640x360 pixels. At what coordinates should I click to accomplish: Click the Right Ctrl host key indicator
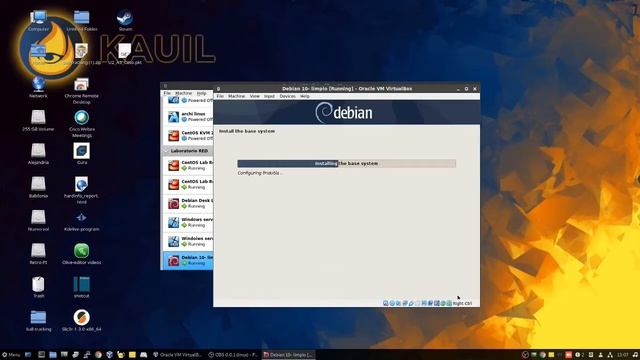pos(462,303)
